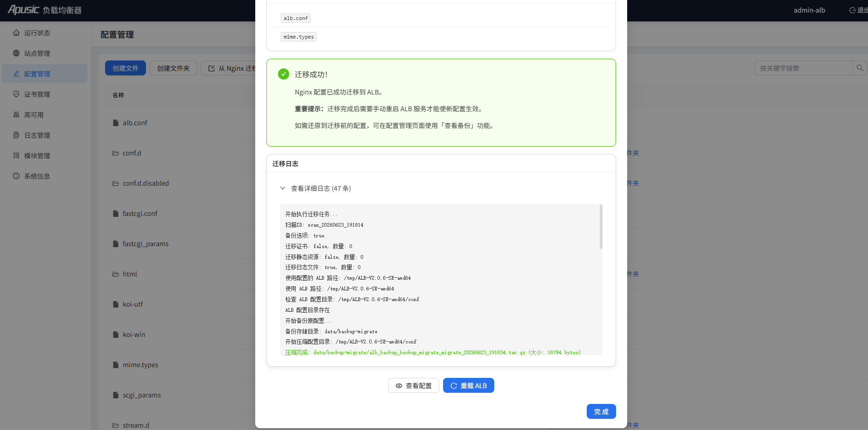The width and height of the screenshot is (868, 430).
Task: Click the folder icon next to stream.d
Action: click(x=116, y=425)
